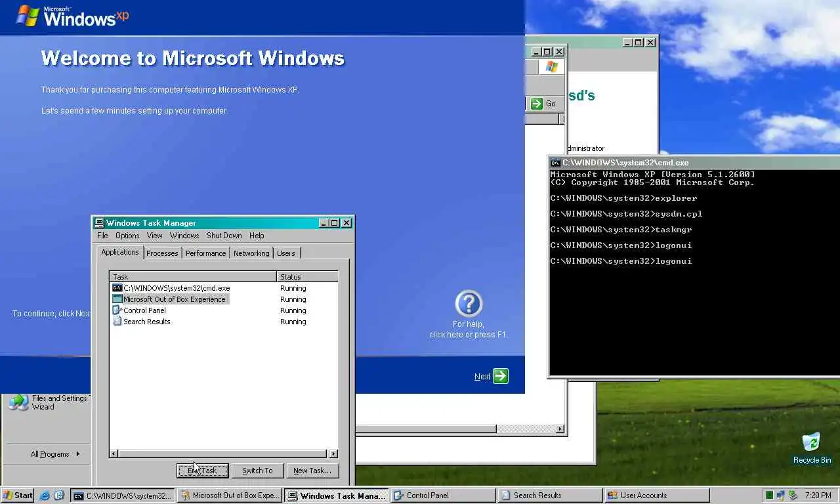Sort task list by Status column header
The image size is (840, 504).
(307, 277)
